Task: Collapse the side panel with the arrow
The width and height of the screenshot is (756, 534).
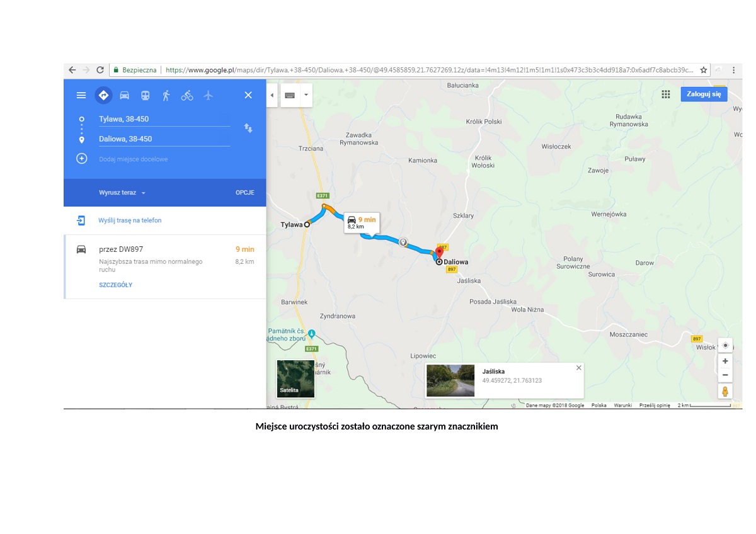Action: pyautogui.click(x=272, y=95)
